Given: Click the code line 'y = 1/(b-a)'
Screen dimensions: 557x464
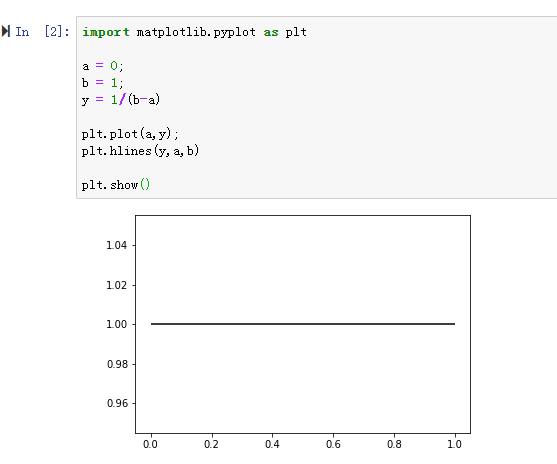Looking at the screenshot, I should coord(121,100).
